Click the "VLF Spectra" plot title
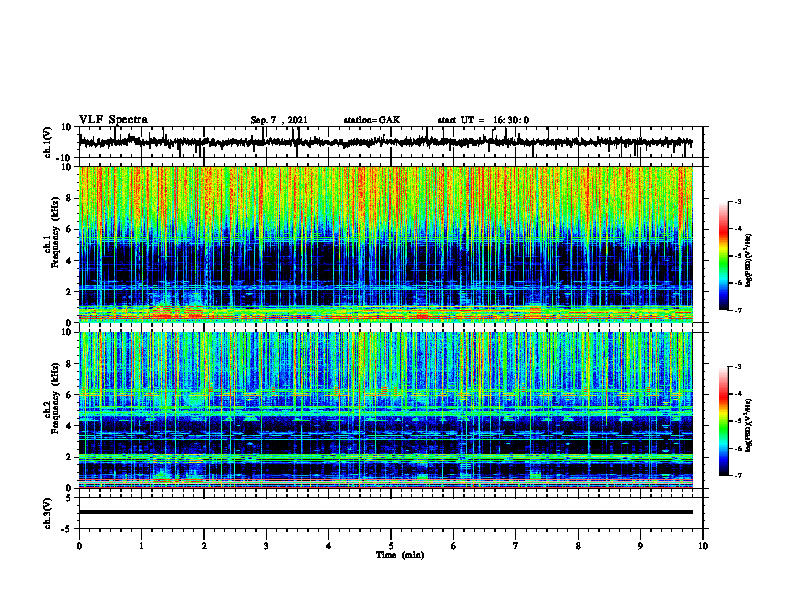Viewport: 792px width, 612px height. (113, 120)
